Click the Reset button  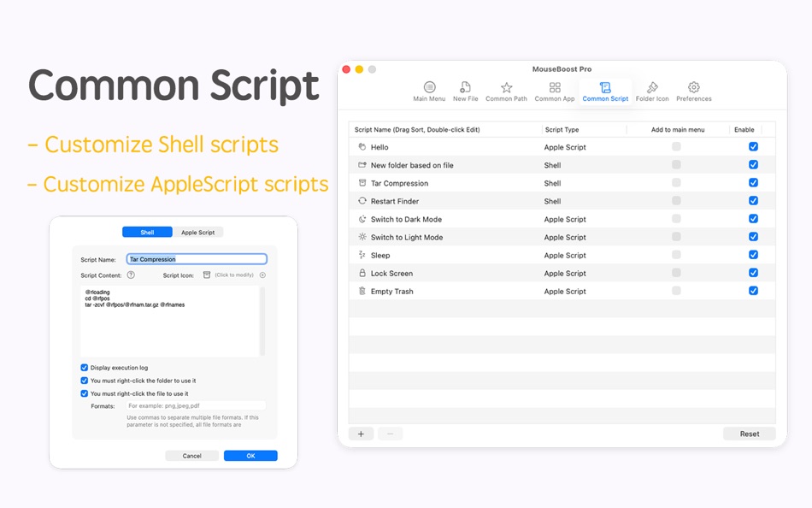(750, 434)
